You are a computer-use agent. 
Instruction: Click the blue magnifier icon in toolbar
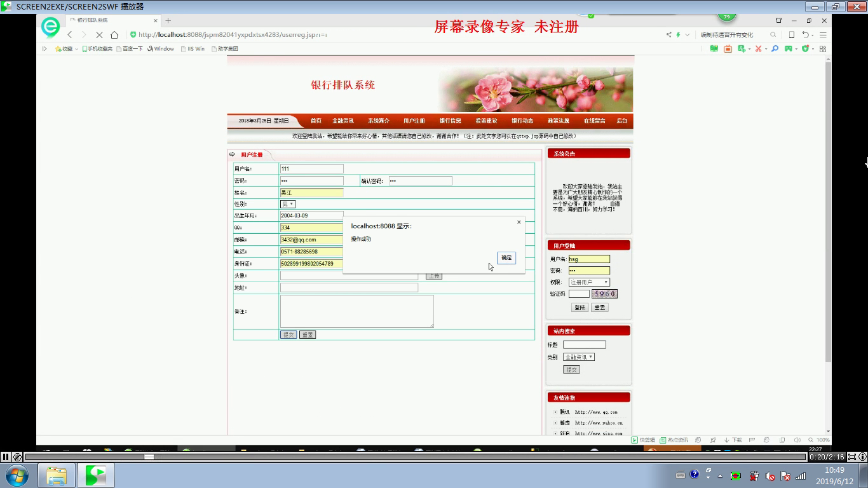(775, 49)
